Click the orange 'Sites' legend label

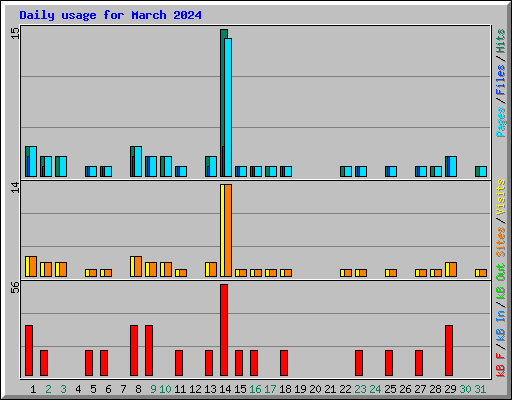[x=501, y=242]
